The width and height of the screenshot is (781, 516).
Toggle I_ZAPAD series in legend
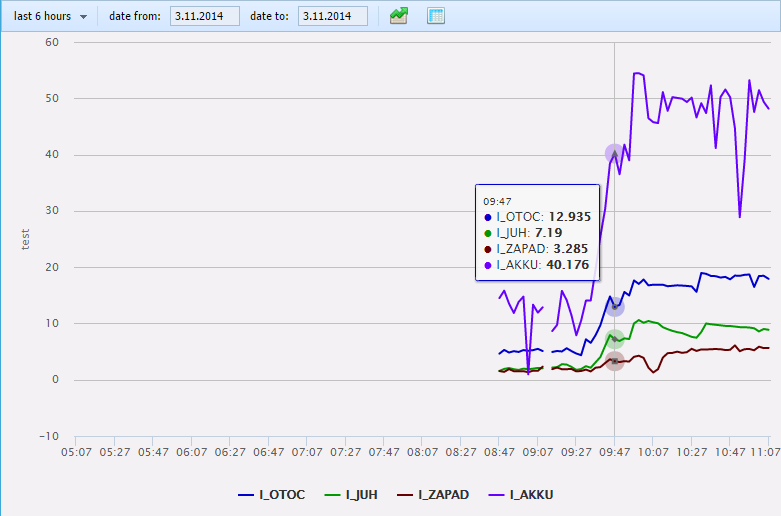tap(433, 495)
